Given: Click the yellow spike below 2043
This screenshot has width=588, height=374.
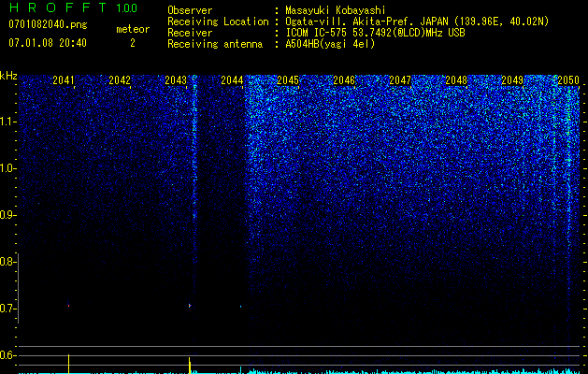Looking at the screenshot, I should [x=190, y=366].
